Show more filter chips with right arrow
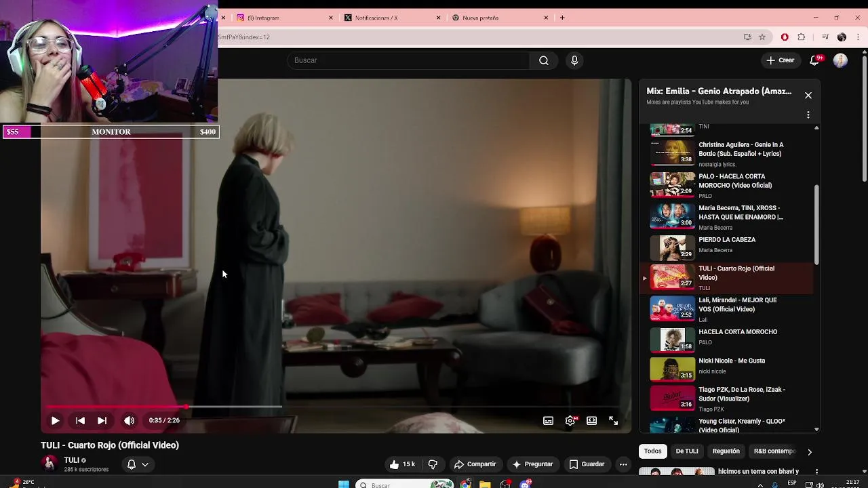The height and width of the screenshot is (488, 868). 809,451
